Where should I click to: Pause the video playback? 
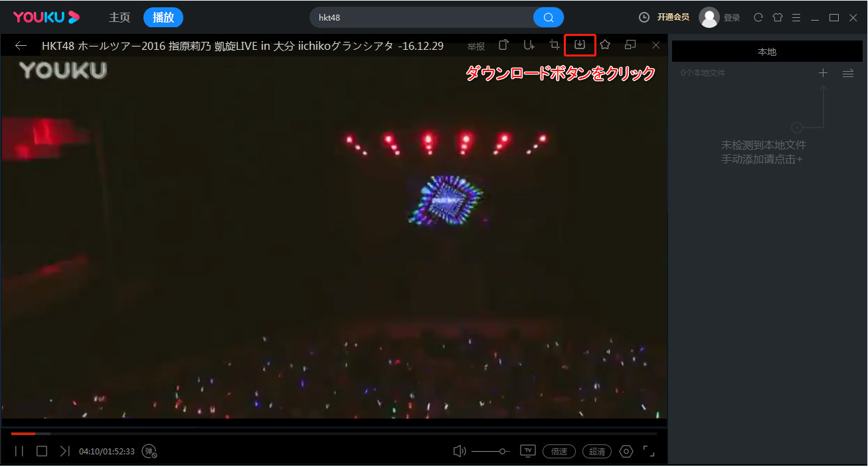click(19, 451)
